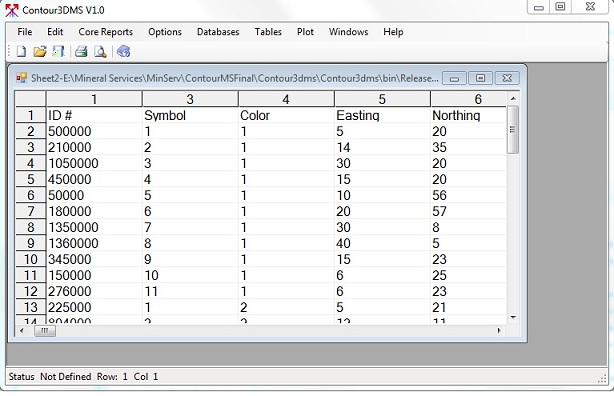Open the Help menu
Image resolution: width=614 pixels, height=396 pixels.
point(393,32)
